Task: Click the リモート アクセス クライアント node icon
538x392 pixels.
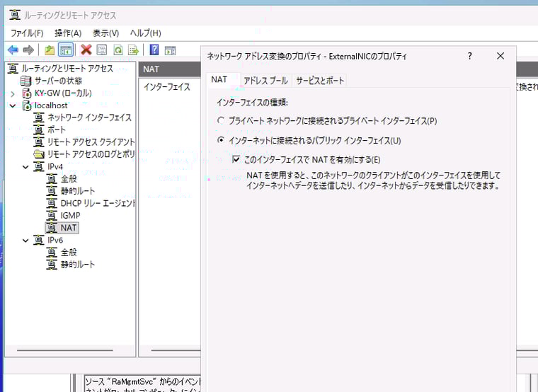Action: pos(39,142)
